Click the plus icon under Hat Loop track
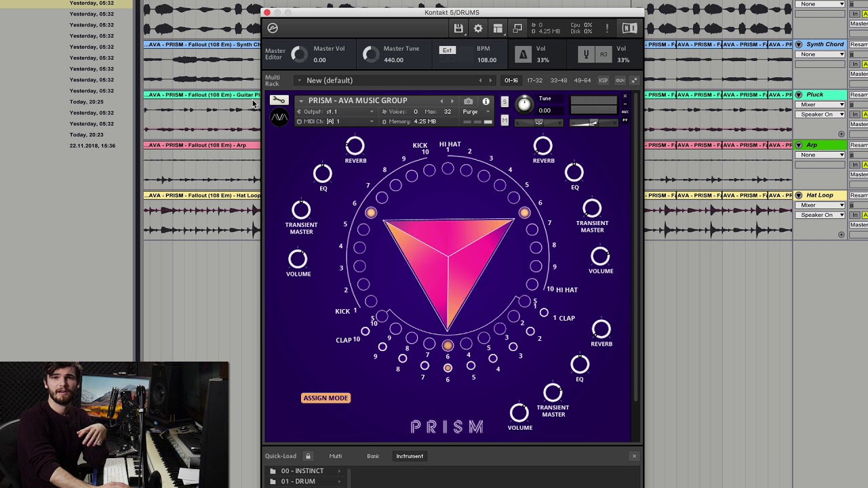This screenshot has width=868, height=488. click(842, 235)
